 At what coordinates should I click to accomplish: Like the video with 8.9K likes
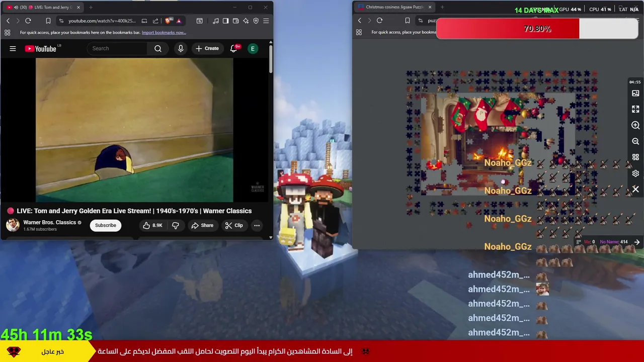click(x=152, y=225)
